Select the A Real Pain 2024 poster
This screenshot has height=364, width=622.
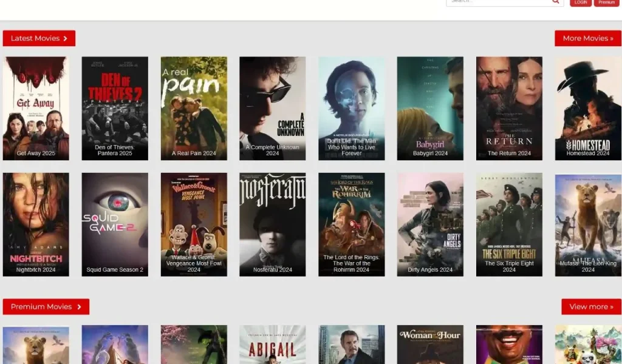click(194, 109)
